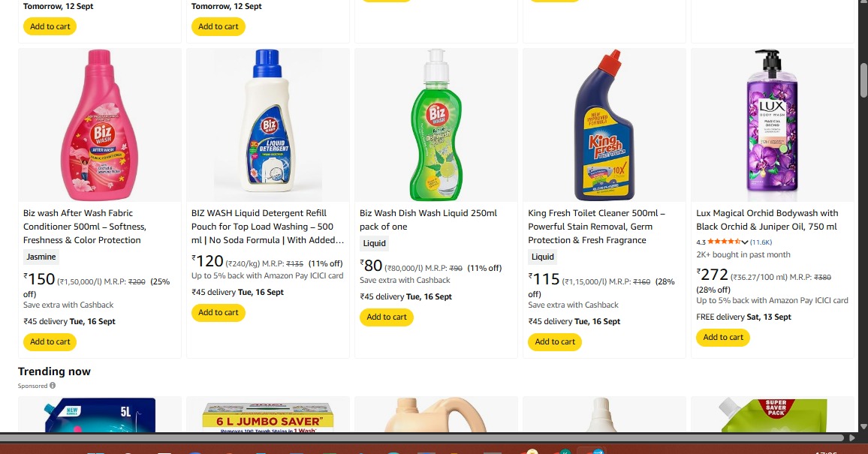Click the Sponsored info icon

coord(53,386)
